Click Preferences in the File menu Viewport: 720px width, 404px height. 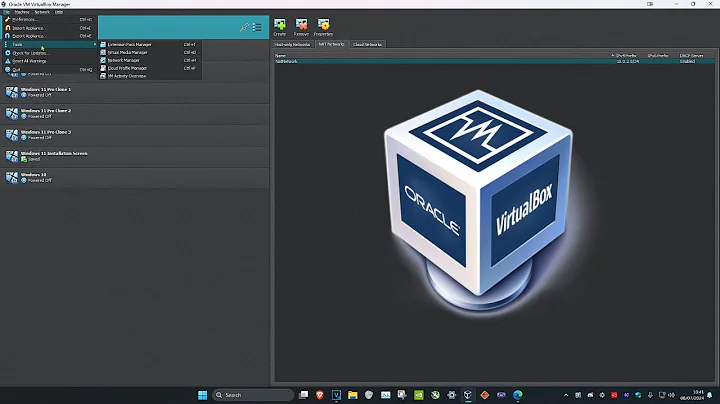[49, 20]
